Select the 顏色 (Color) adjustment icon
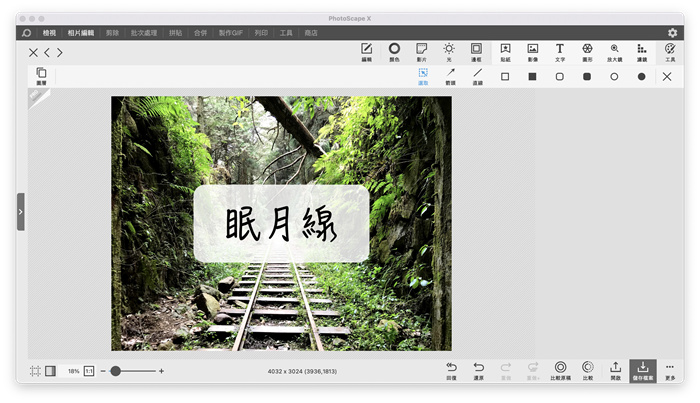 394,51
